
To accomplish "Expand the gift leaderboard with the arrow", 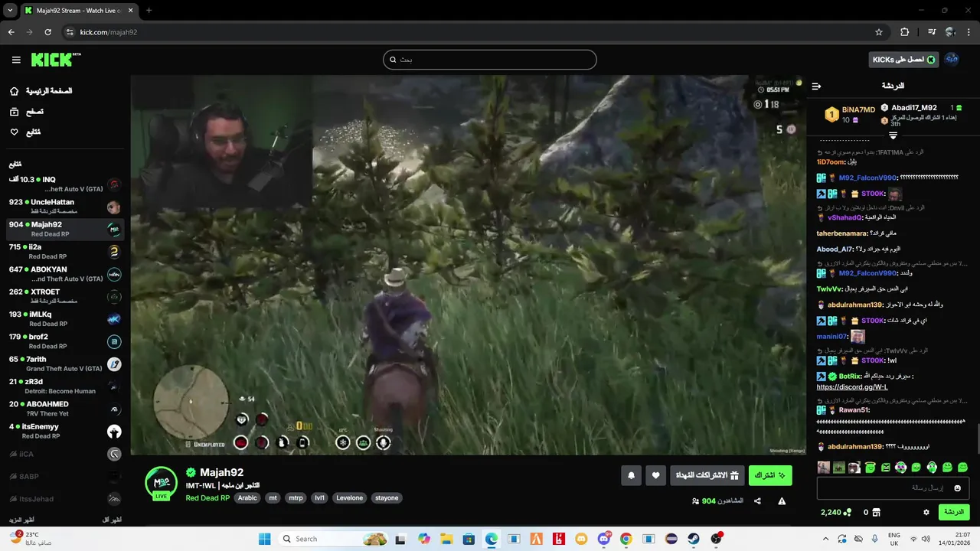I will (x=893, y=135).
